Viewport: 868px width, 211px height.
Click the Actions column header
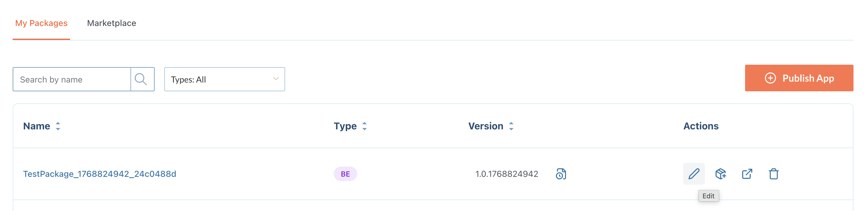tap(701, 126)
